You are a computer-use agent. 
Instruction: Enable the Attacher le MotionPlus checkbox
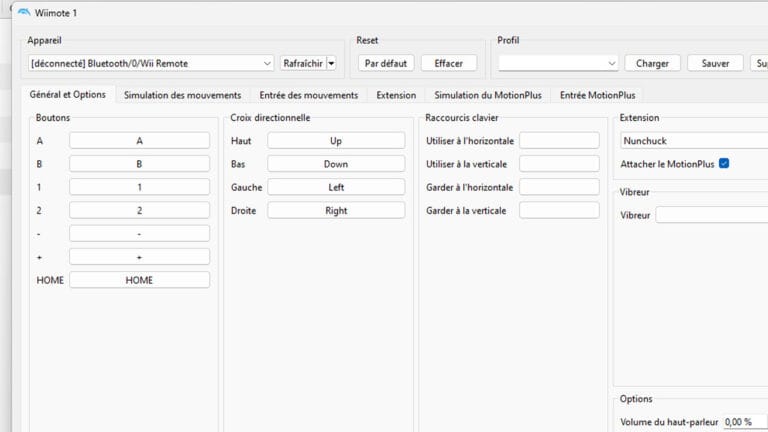point(724,163)
